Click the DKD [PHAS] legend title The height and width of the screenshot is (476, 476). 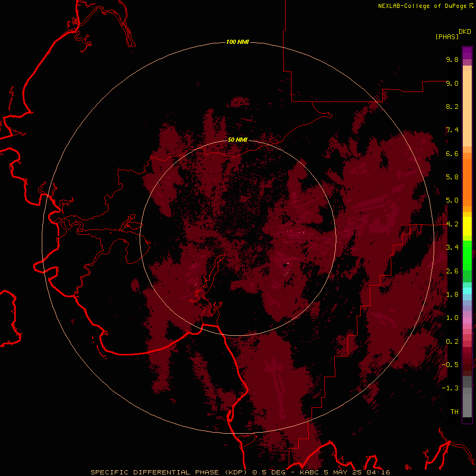click(x=453, y=34)
